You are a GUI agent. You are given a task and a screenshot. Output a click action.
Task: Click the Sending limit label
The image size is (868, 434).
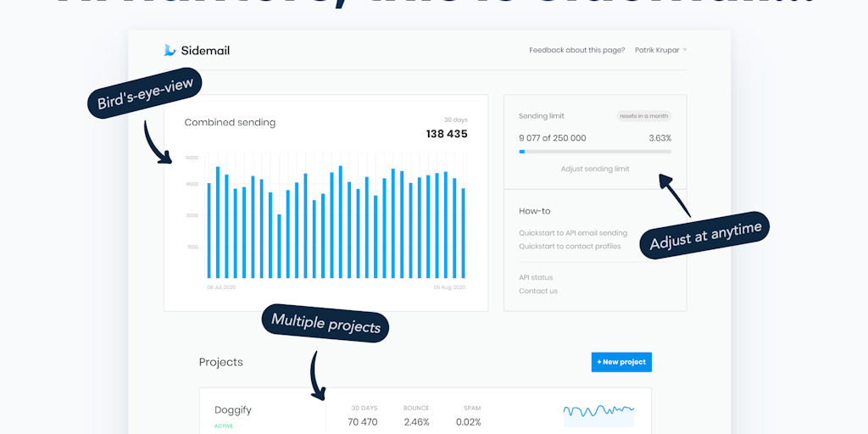(542, 116)
